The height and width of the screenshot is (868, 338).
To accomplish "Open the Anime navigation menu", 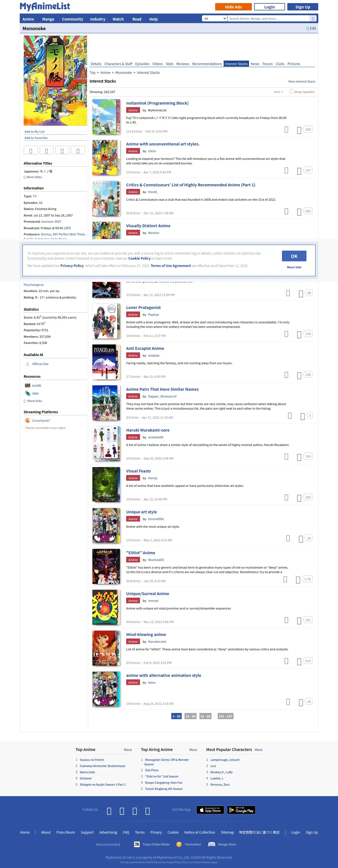I will [x=28, y=19].
